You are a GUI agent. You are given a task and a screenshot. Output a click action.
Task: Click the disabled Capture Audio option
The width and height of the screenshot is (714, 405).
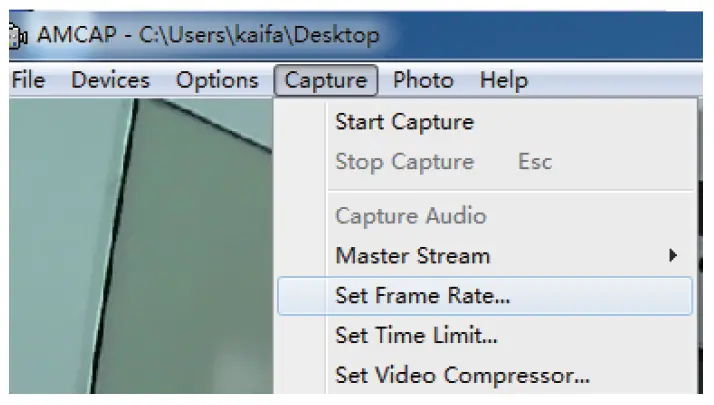point(410,216)
